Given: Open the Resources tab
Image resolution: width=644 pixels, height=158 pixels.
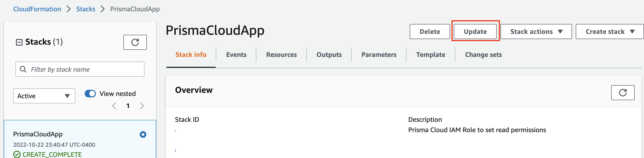Looking at the screenshot, I should click(x=281, y=55).
